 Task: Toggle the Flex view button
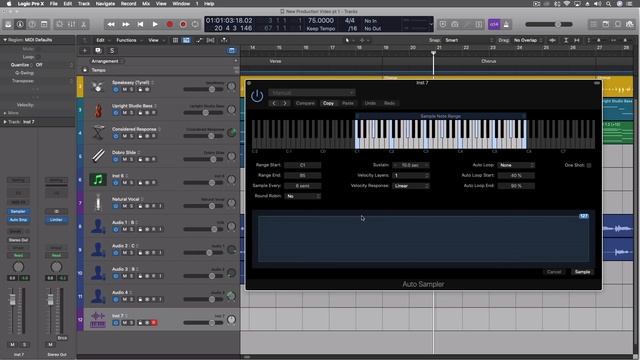click(211, 40)
